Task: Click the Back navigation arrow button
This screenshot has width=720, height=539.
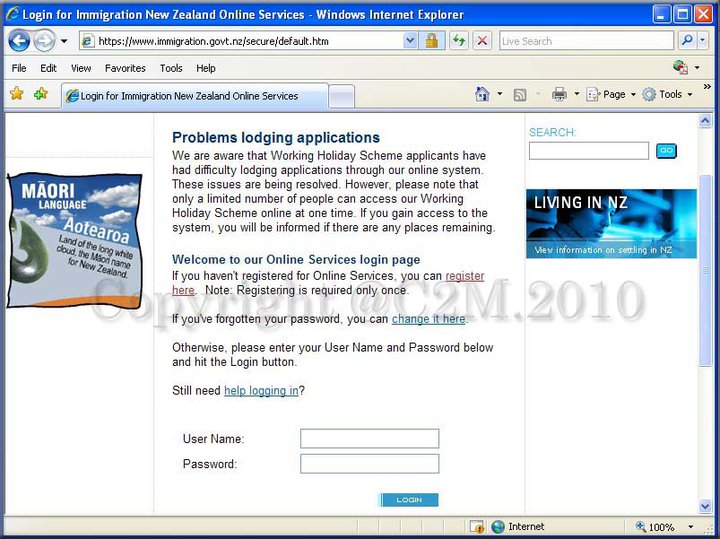Action: [x=18, y=41]
